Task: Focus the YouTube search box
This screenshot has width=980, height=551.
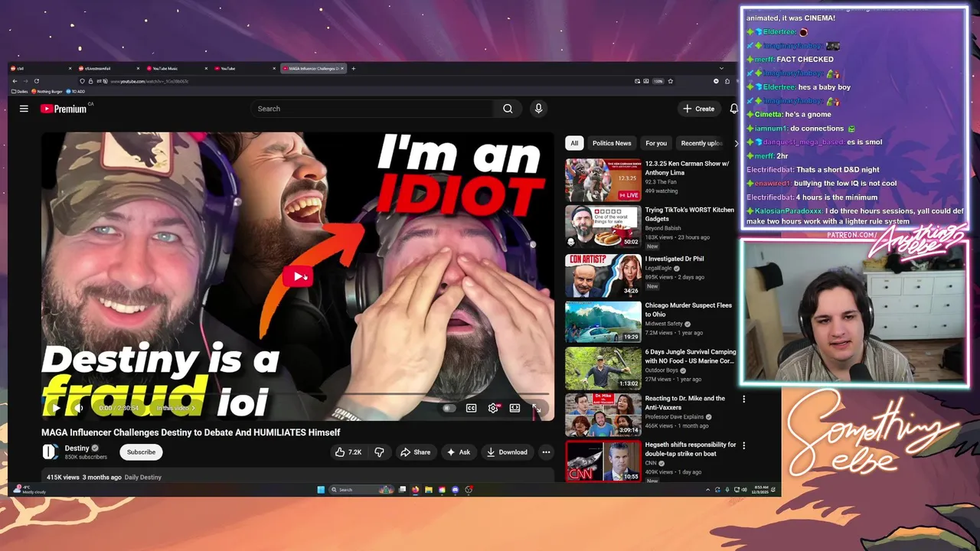Action: pos(374,109)
